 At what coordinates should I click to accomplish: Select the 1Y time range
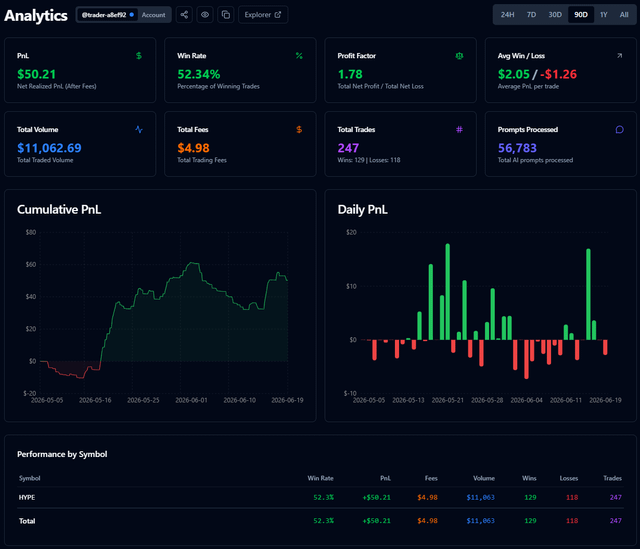point(604,15)
